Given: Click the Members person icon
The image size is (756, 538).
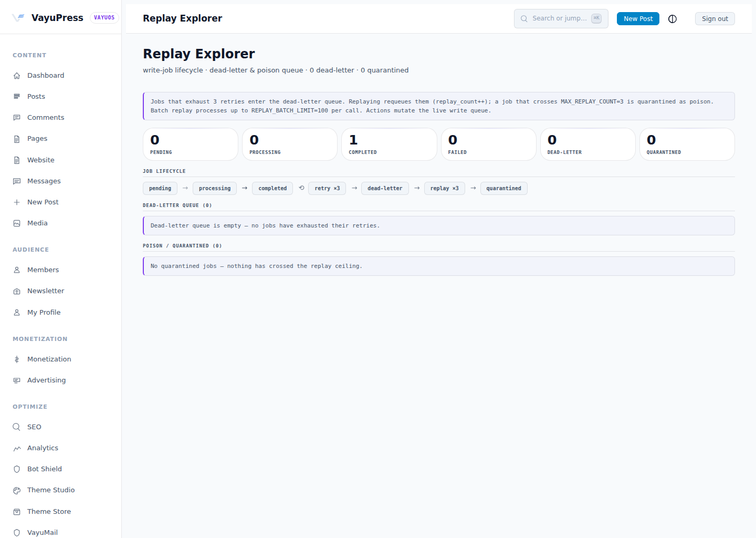Looking at the screenshot, I should pyautogui.click(x=17, y=270).
